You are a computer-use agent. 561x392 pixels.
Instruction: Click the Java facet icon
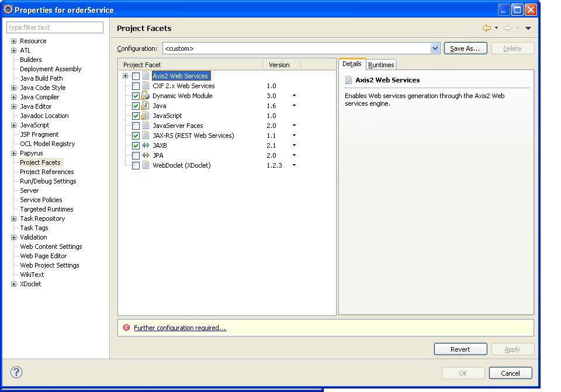click(146, 106)
